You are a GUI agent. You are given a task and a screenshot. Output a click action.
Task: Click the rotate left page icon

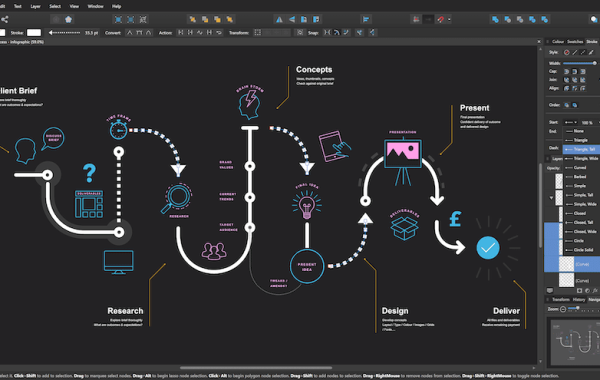(304, 19)
